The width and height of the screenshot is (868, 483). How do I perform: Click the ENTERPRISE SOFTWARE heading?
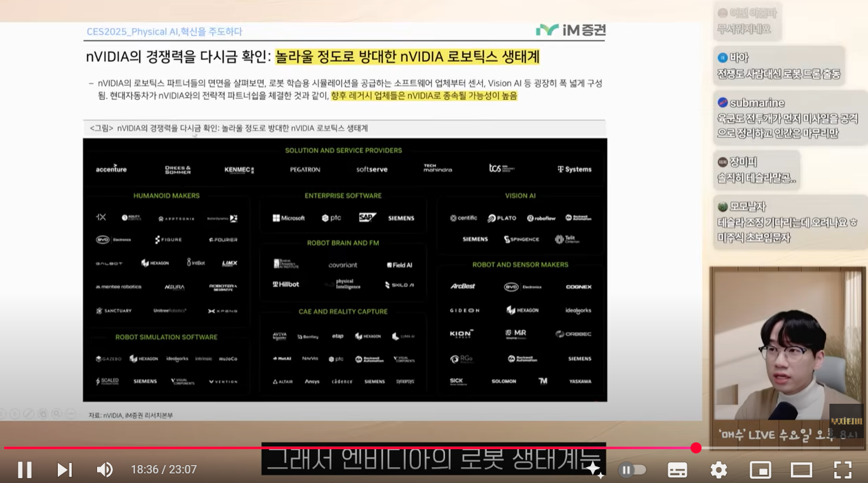[343, 196]
